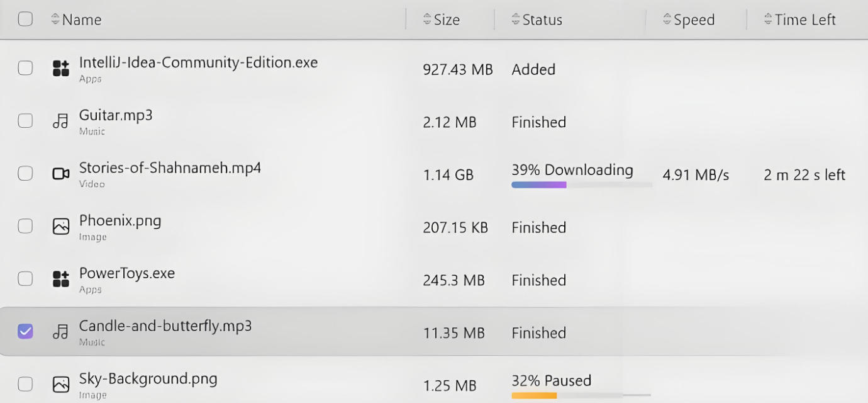
Task: Click the Sky-Background.png progress bar
Action: click(582, 395)
